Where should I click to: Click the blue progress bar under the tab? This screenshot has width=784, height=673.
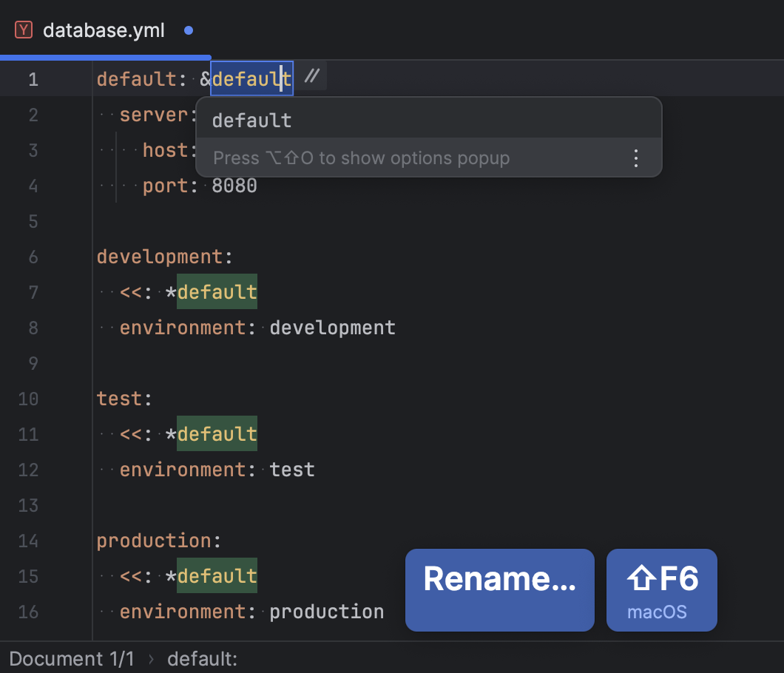pyautogui.click(x=104, y=56)
